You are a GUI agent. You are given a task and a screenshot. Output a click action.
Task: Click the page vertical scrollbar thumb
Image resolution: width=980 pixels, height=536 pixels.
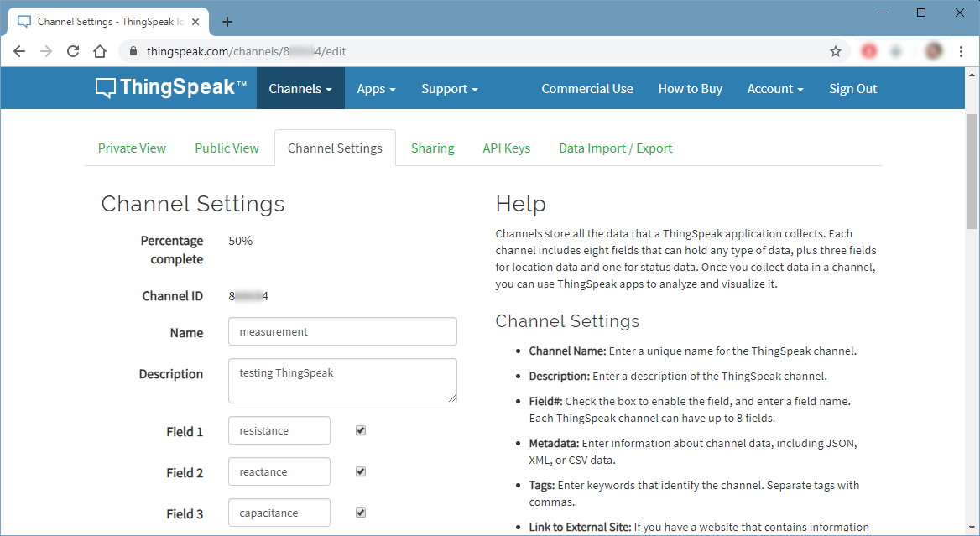(972, 171)
